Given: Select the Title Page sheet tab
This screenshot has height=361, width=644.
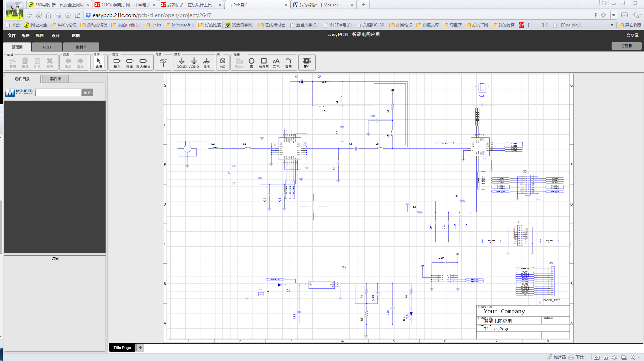Looking at the screenshot, I should pyautogui.click(x=122, y=348).
